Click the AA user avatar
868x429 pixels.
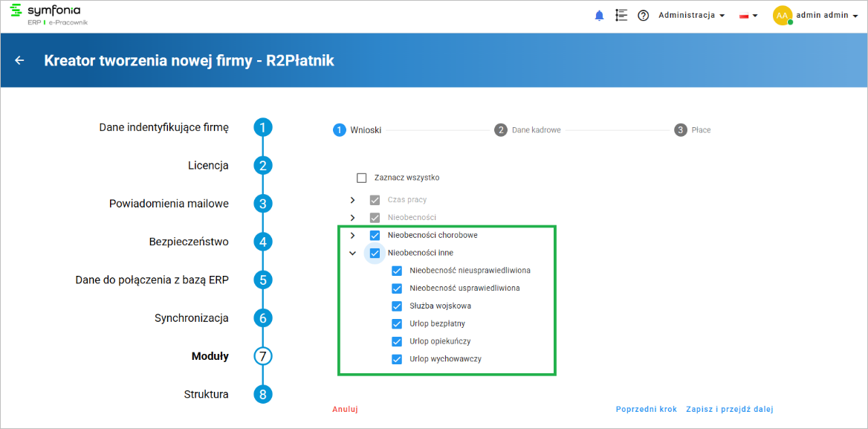[783, 16]
